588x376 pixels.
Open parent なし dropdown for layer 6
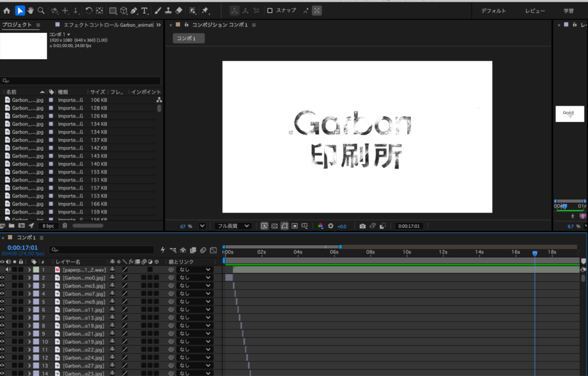[195, 309]
